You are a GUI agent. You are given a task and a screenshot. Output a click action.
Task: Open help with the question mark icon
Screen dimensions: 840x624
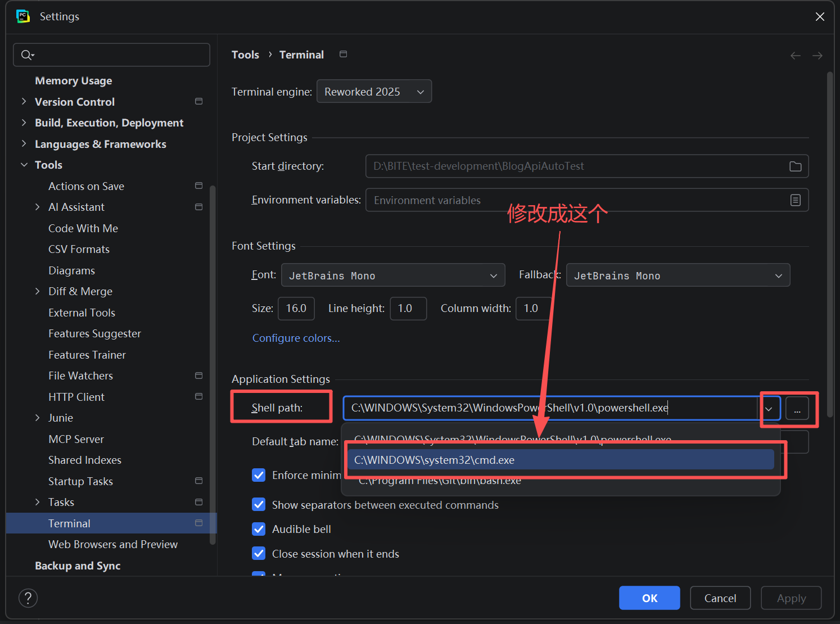tap(28, 598)
